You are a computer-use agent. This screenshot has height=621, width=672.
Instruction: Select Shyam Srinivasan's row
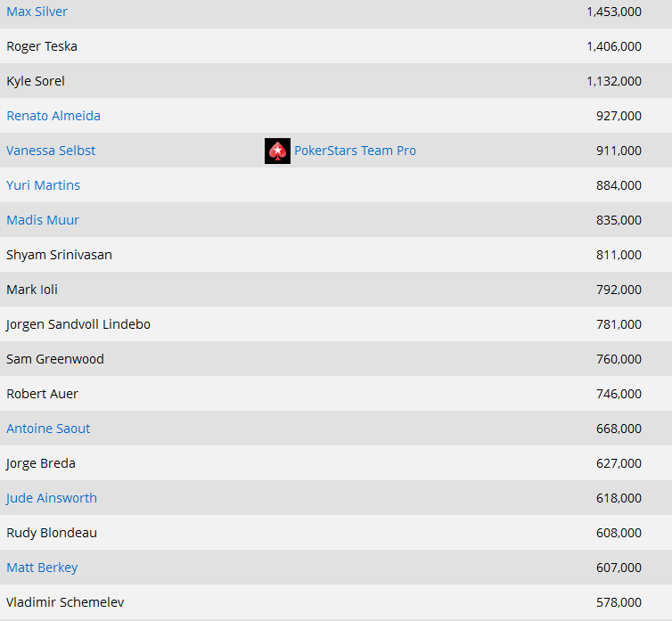[x=336, y=255]
